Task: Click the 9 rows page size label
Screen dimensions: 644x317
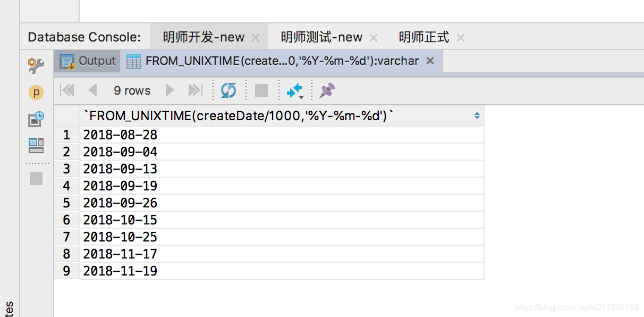Action: 132,90
